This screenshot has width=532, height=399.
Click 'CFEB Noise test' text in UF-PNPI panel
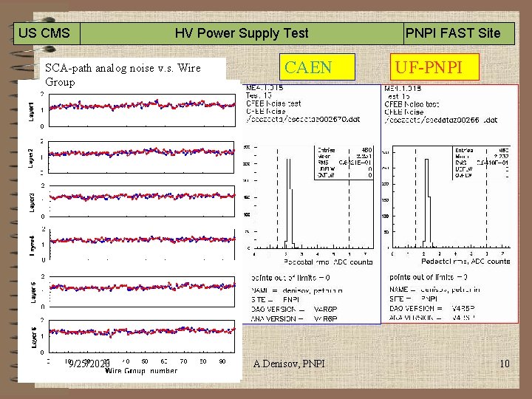[412, 104]
